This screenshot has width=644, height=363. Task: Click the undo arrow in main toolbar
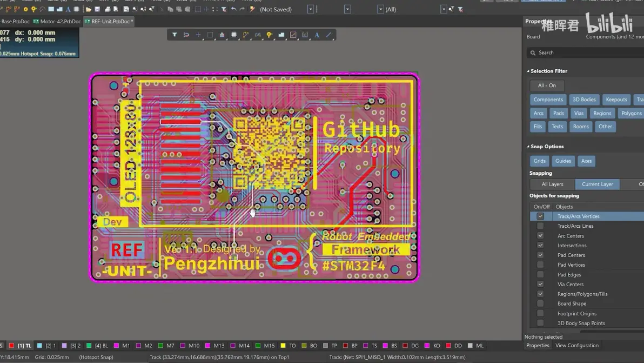coord(233,9)
